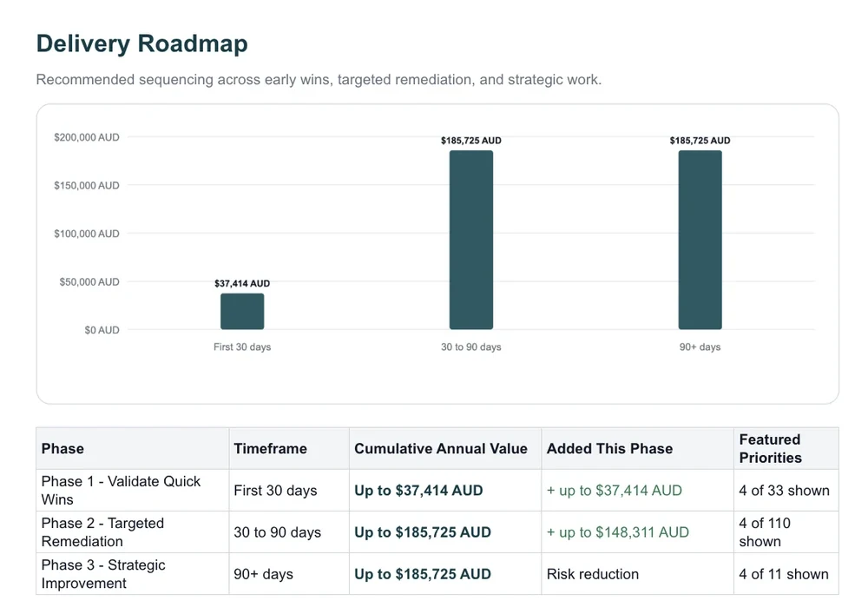Click the Up to $37,414 AUD cell
868x614 pixels.
(x=445, y=491)
